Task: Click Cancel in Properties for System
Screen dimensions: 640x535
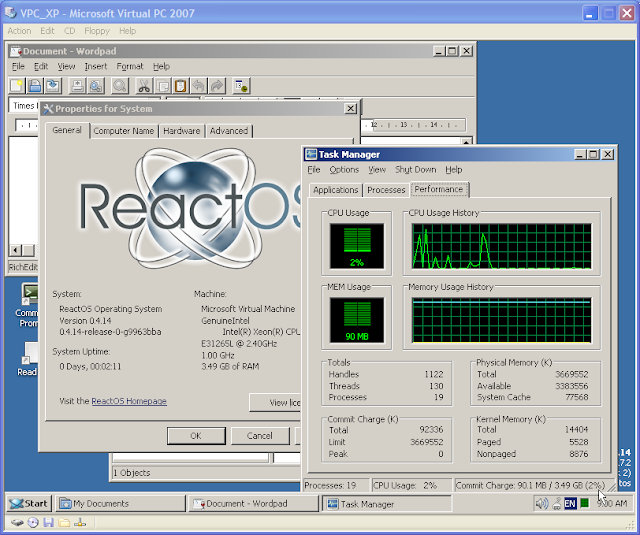Action: [260, 436]
